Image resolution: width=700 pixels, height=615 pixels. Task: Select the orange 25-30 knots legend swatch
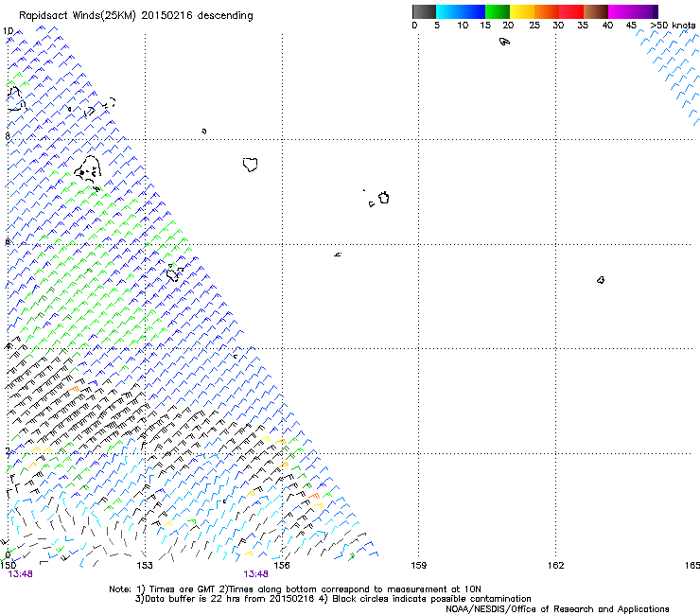coord(547,11)
